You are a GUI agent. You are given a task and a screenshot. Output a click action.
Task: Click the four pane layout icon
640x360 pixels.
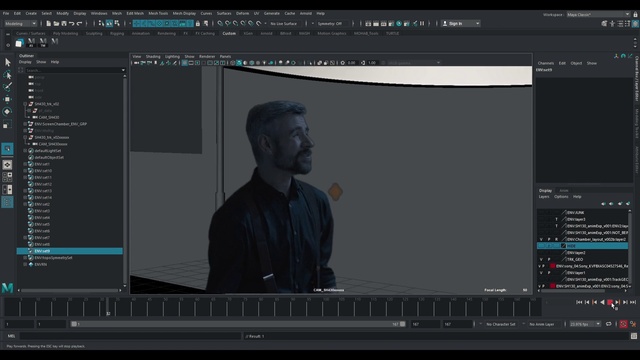(7, 177)
